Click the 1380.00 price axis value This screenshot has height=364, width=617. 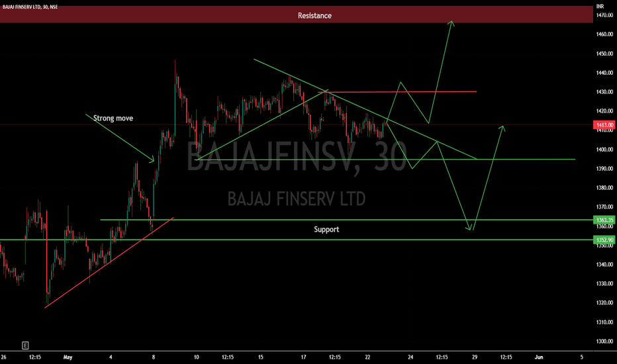coord(605,188)
